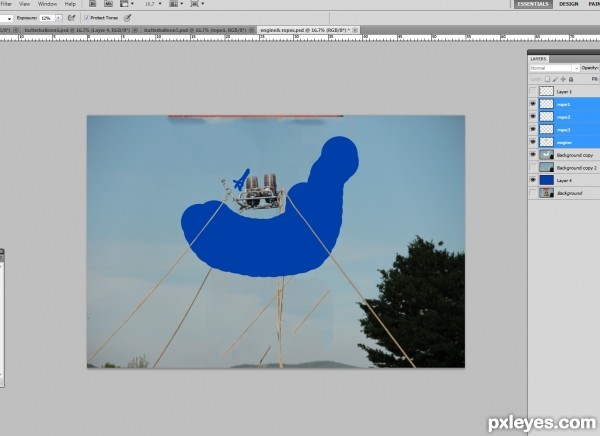
Task: Close the engine& ropes.psd tab
Action: (355, 30)
